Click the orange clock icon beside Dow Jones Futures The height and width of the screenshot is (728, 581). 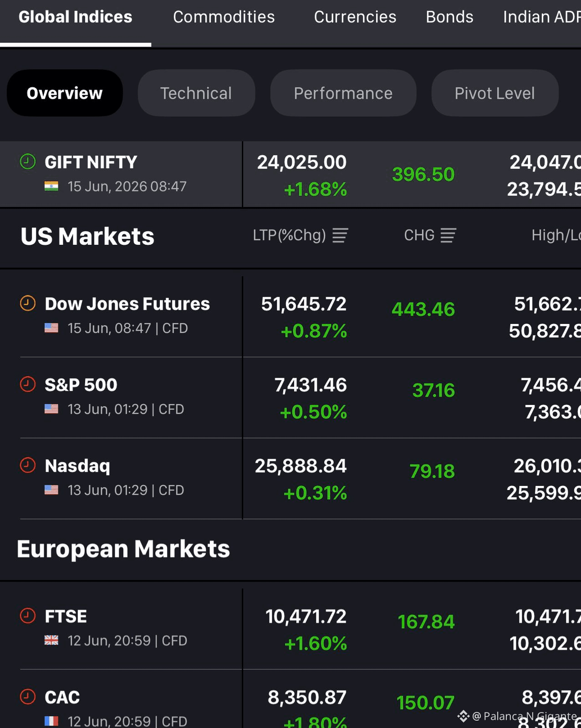click(28, 303)
